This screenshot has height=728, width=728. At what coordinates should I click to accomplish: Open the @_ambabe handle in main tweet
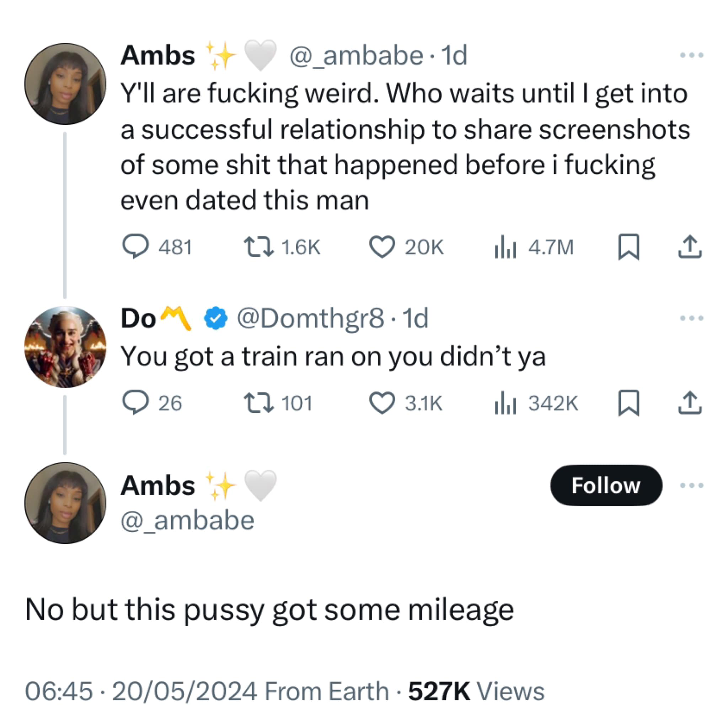click(x=187, y=520)
